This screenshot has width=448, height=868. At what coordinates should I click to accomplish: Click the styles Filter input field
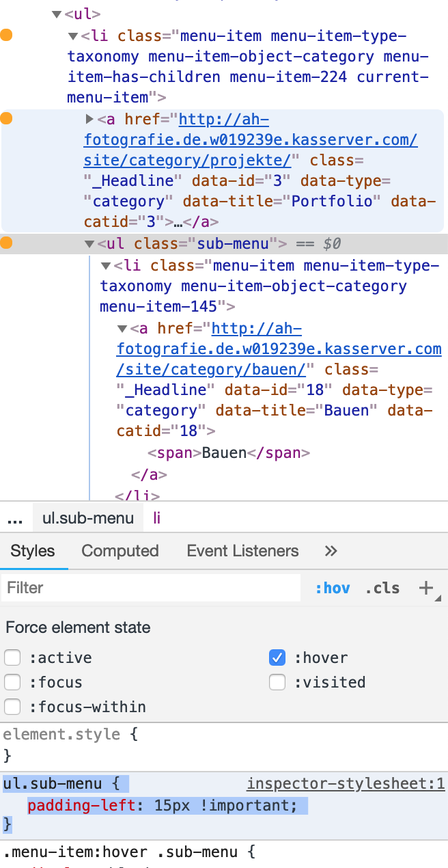(x=150, y=588)
